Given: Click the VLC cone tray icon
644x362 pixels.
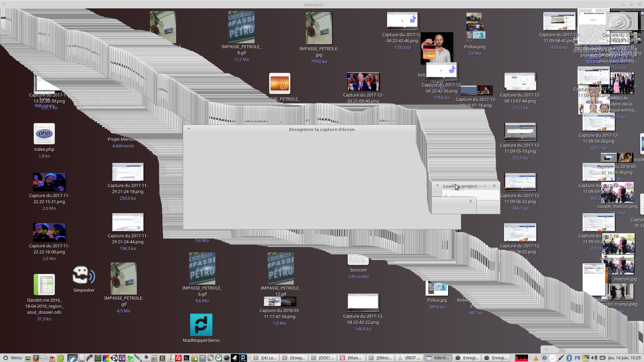Looking at the screenshot, I should coord(536,358).
